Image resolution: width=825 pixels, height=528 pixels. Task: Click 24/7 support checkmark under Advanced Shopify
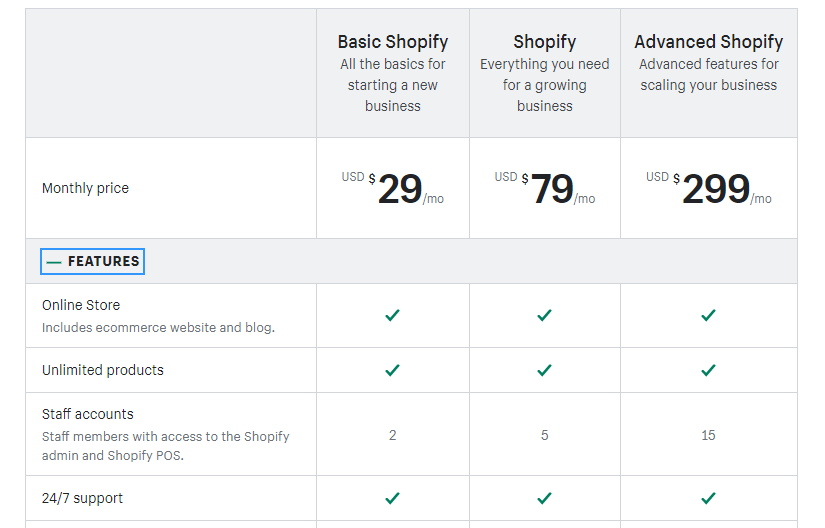tap(708, 498)
